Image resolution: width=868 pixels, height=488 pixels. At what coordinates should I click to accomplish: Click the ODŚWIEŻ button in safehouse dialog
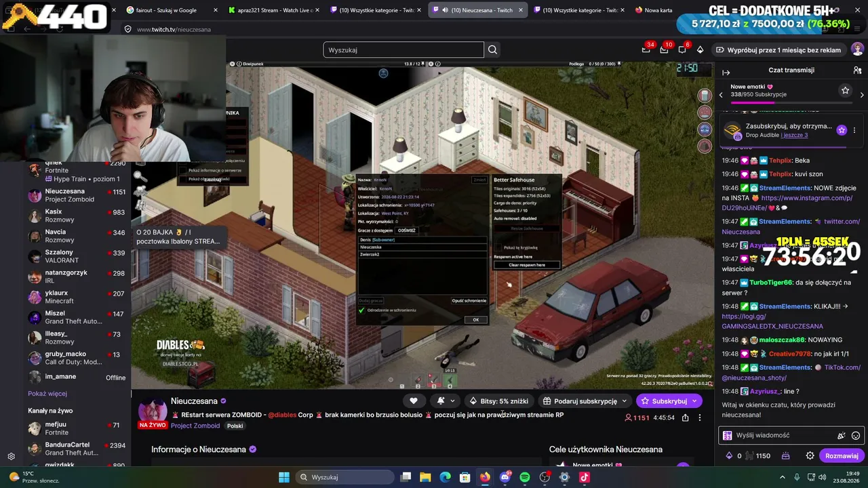pyautogui.click(x=406, y=230)
